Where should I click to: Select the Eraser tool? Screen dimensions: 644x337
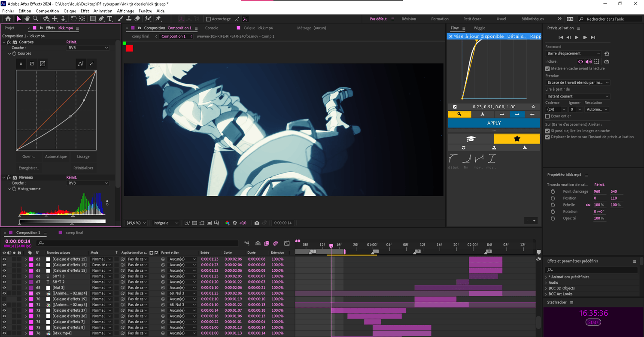click(x=137, y=19)
